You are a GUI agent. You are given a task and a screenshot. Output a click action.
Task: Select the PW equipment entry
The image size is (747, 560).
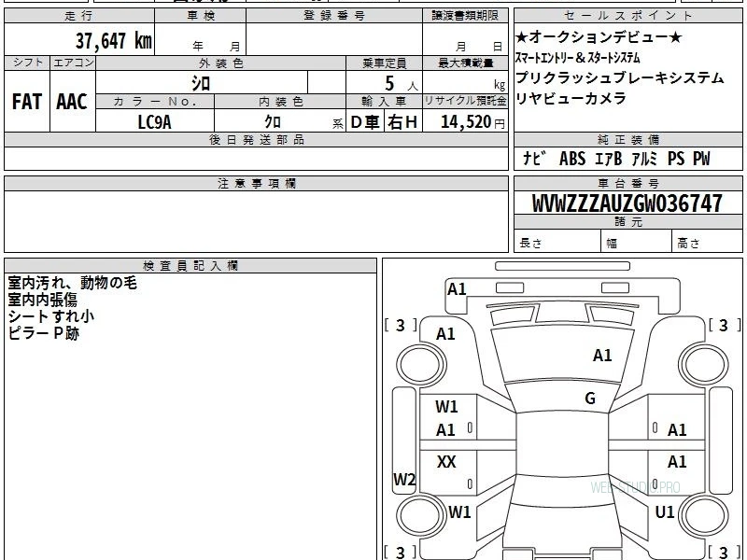click(x=701, y=159)
